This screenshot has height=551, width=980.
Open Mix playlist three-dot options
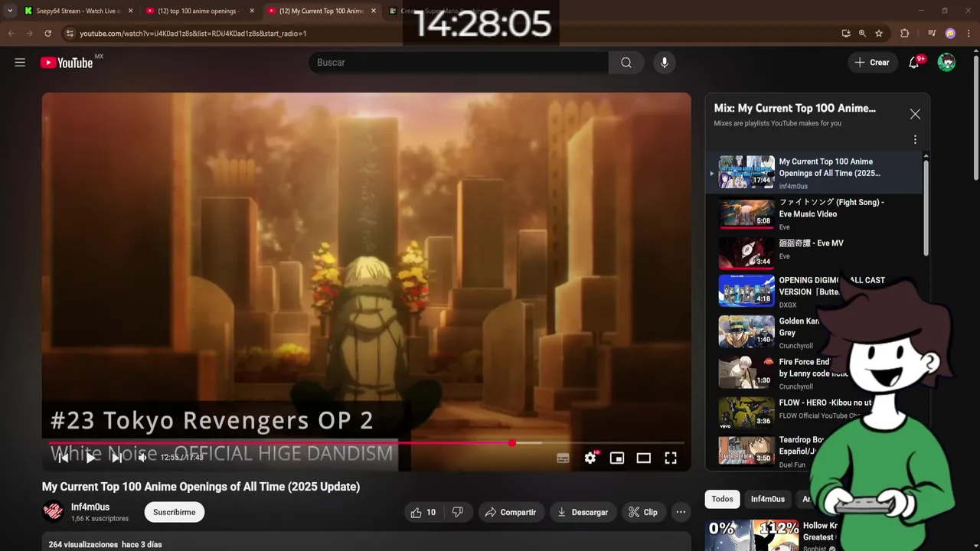click(915, 140)
